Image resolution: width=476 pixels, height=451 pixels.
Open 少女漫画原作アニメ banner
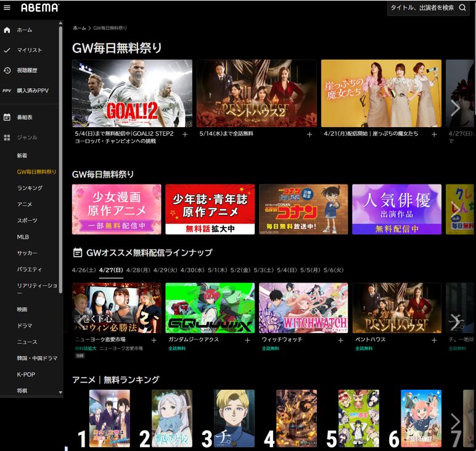pos(117,209)
